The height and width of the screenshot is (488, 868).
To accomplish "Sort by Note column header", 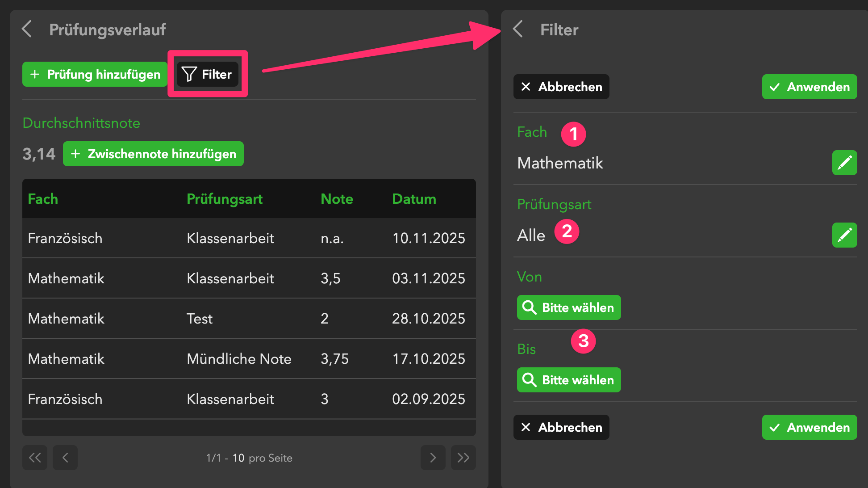I will tap(337, 199).
